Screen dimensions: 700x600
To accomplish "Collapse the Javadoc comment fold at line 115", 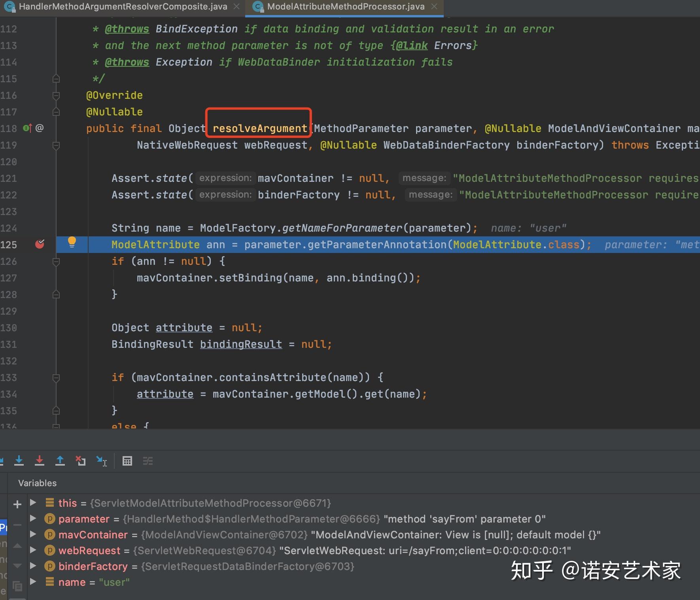I will pos(56,79).
